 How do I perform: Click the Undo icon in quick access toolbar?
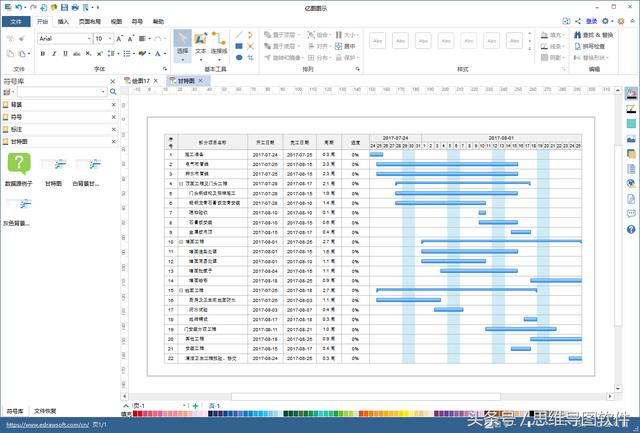click(18, 7)
